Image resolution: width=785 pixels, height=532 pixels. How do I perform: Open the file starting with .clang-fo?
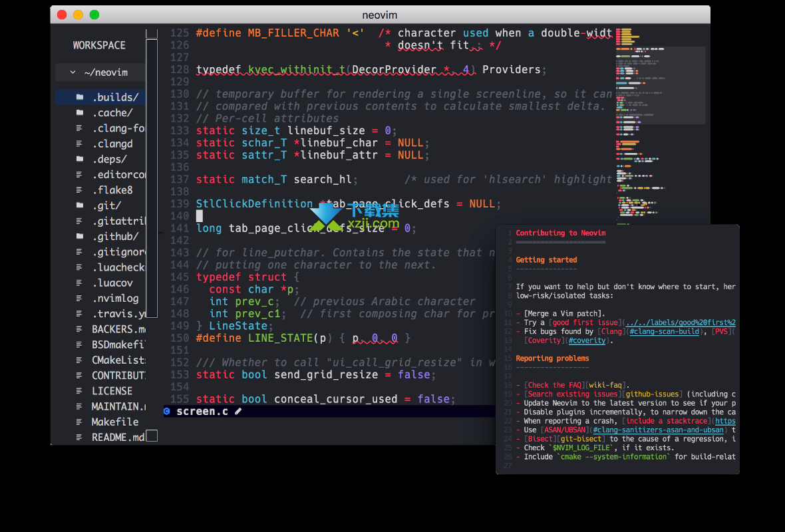click(118, 128)
